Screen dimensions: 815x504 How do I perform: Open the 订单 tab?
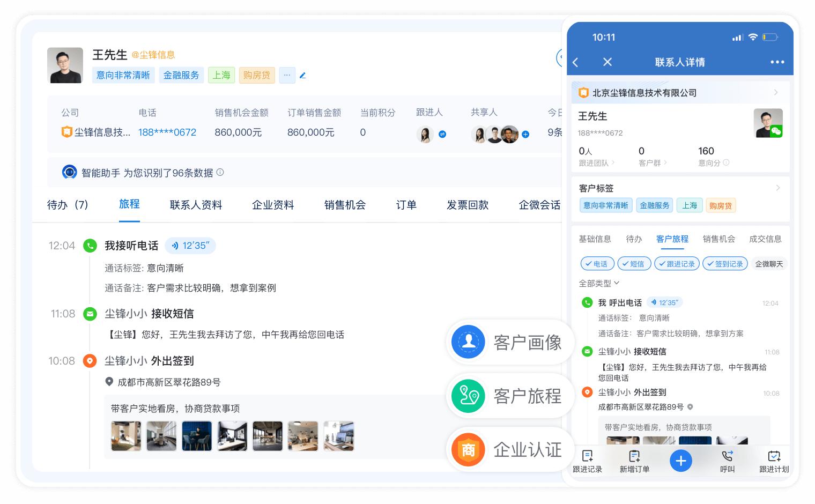pos(406,205)
